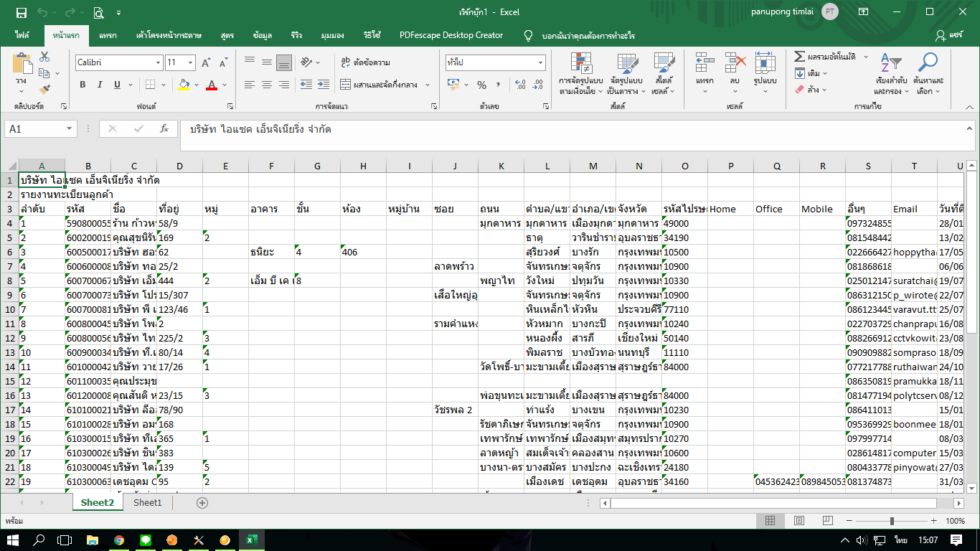Click the Merge and Center button

379,85
